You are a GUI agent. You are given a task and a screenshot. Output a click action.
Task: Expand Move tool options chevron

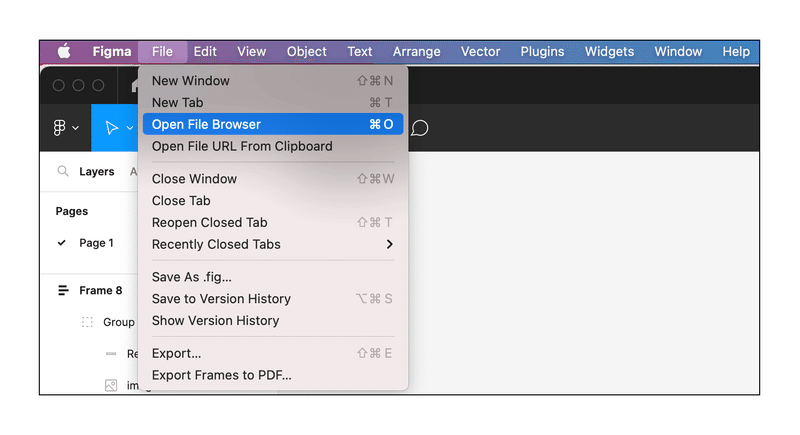coord(130,128)
